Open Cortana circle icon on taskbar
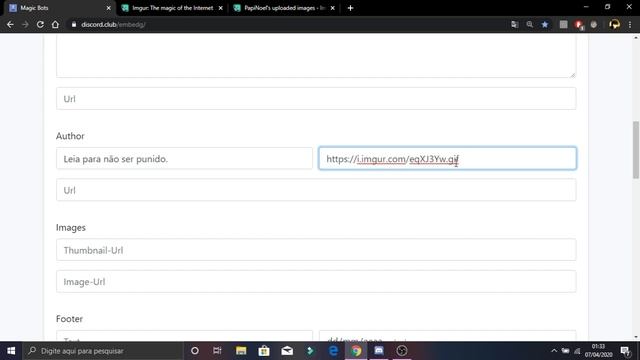Screen dimensions: 640x360 pyautogui.click(x=195, y=351)
